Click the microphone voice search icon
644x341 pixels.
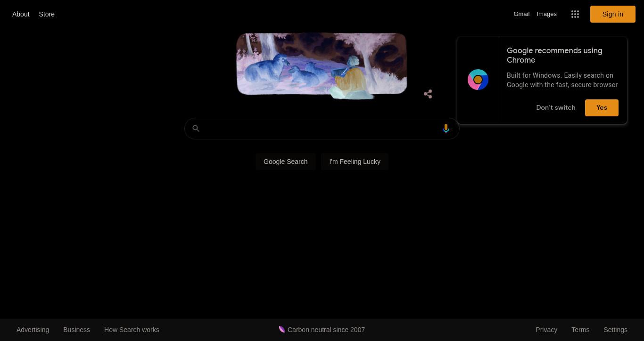(446, 129)
